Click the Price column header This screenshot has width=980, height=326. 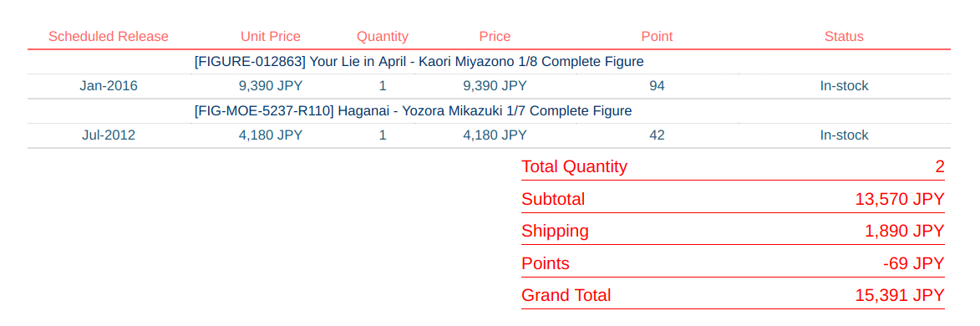point(495,36)
